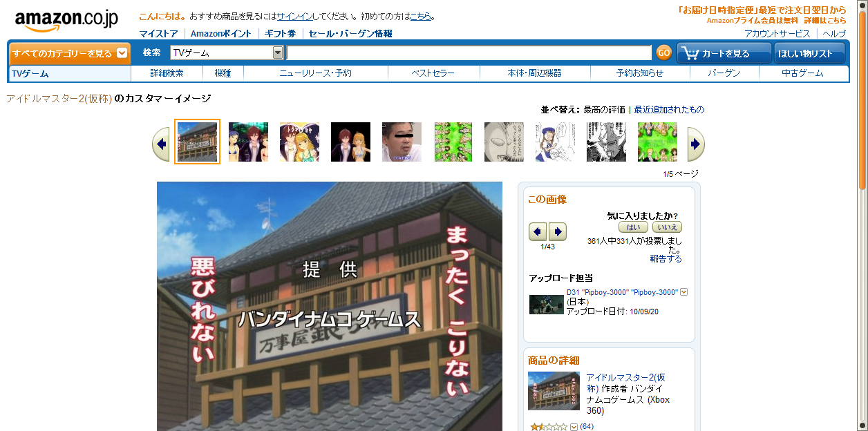Open 本体・周辺機器 nav item
The image size is (868, 431).
tap(534, 73)
